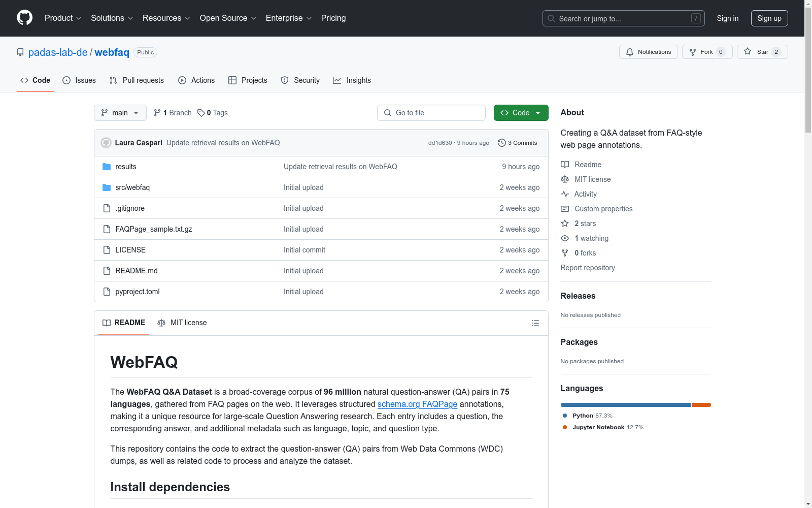Expand the Open Source menu
The height and width of the screenshot is (508, 812).
(228, 18)
